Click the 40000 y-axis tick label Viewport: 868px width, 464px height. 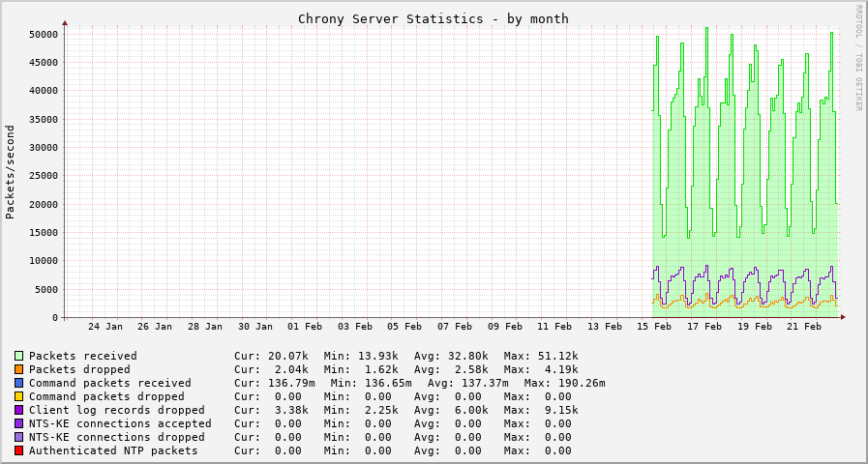[x=44, y=91]
